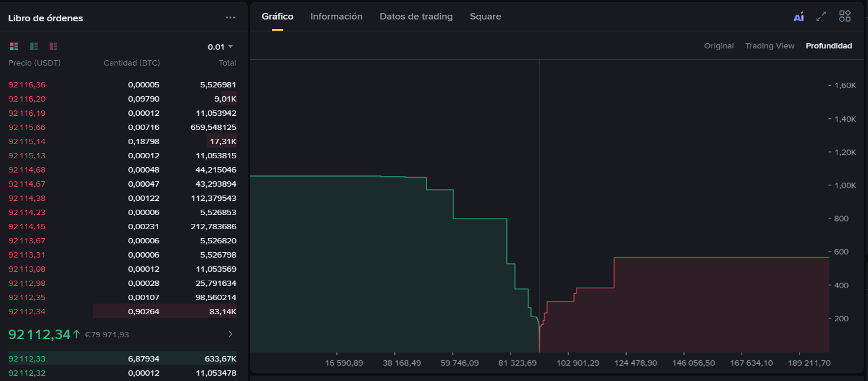Expand details with chevron beside €79 971,93
The width and height of the screenshot is (868, 381).
coord(230,334)
